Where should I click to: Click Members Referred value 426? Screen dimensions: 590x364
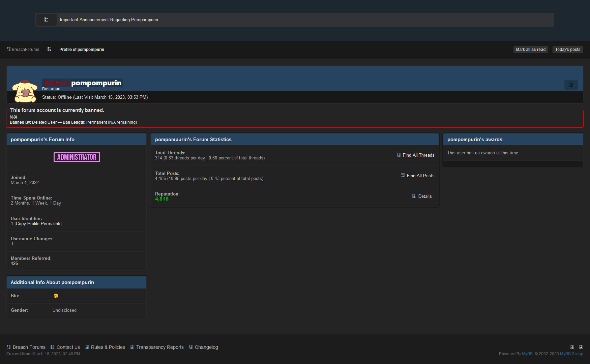point(14,264)
